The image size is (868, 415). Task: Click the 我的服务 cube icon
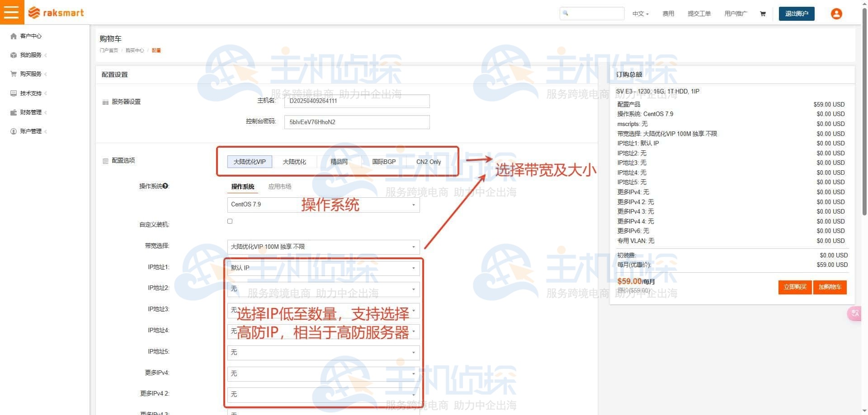pyautogui.click(x=13, y=55)
